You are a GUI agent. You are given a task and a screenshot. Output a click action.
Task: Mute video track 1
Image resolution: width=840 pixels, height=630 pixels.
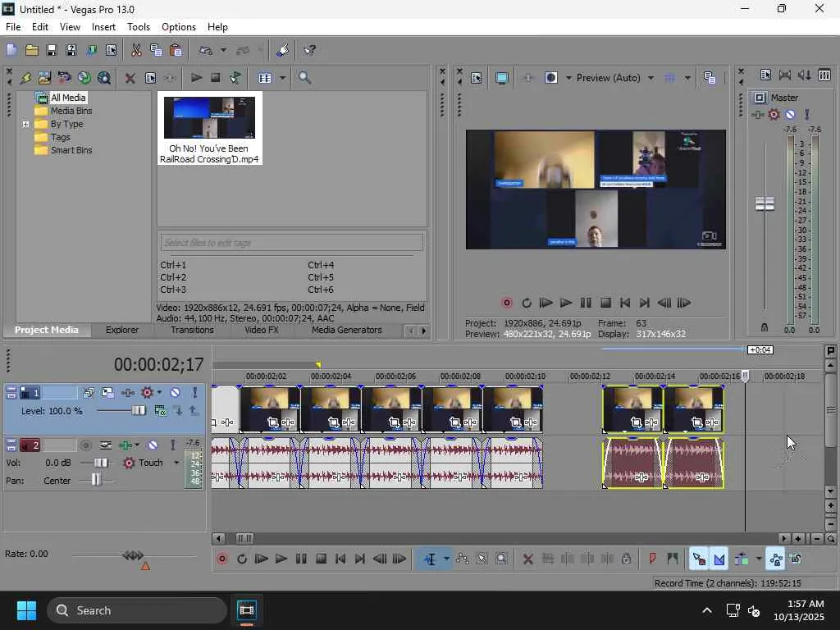pos(176,393)
